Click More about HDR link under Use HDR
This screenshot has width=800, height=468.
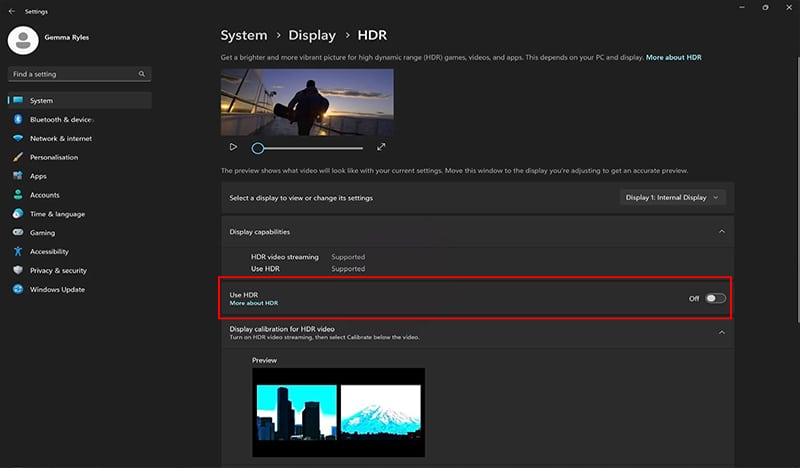(253, 303)
